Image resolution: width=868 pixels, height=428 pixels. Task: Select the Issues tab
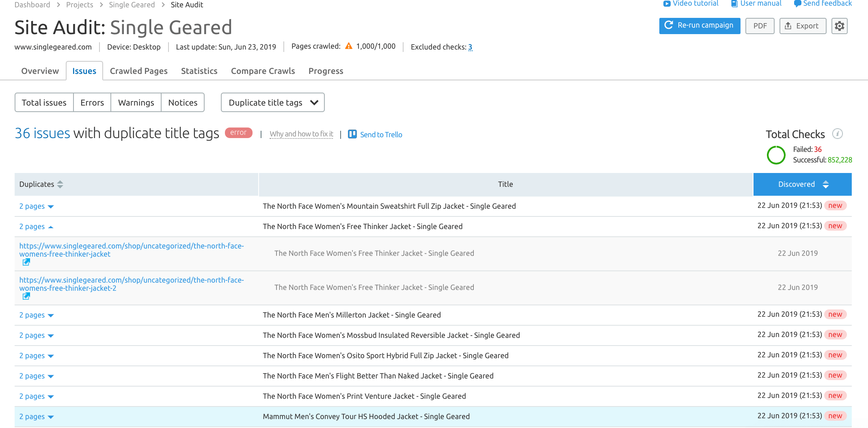tap(84, 71)
